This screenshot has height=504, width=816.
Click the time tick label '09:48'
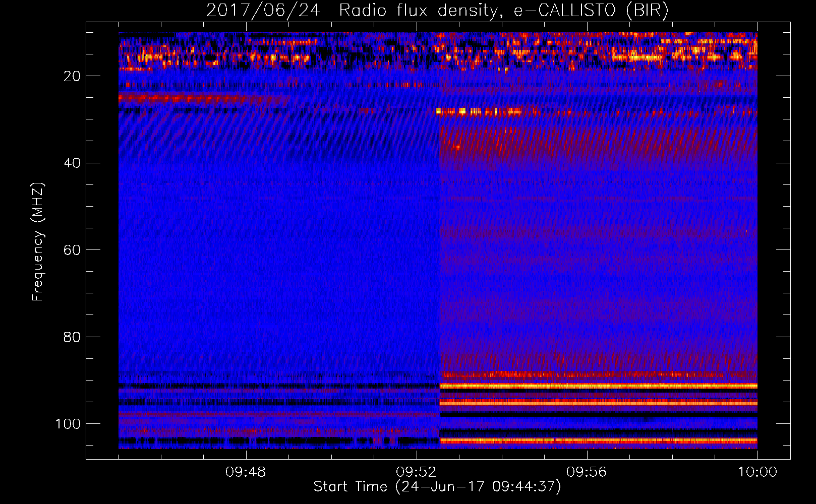pyautogui.click(x=246, y=472)
